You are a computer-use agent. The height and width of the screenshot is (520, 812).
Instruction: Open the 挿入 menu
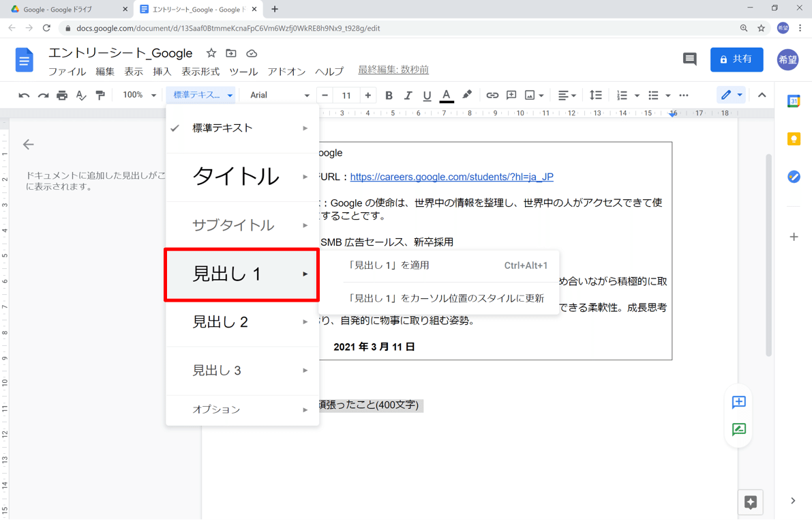162,71
